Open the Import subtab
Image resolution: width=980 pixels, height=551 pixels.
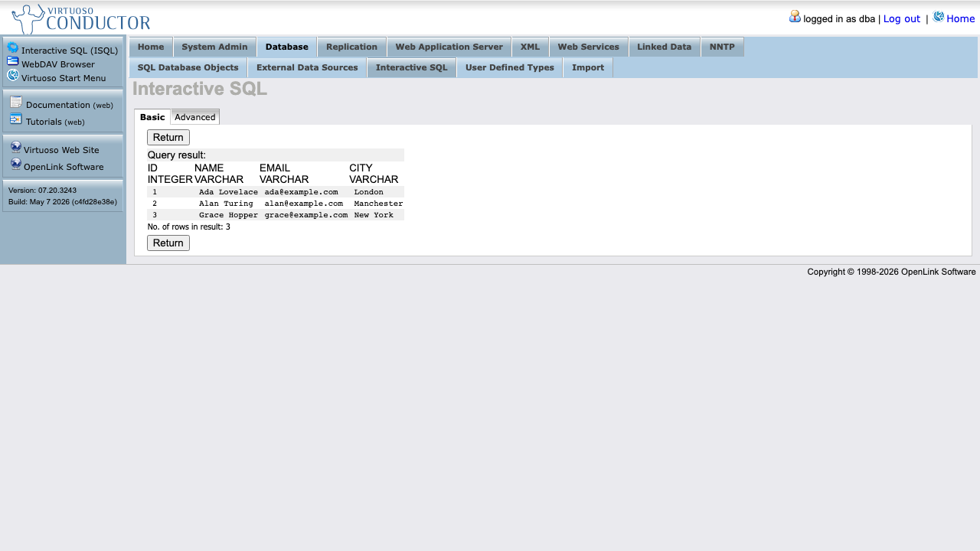click(x=588, y=67)
